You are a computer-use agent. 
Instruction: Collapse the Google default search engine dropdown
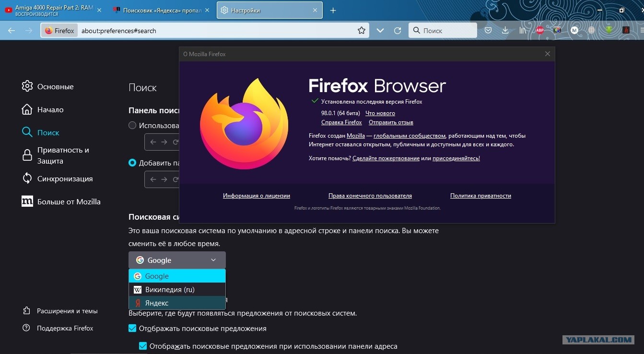[177, 260]
